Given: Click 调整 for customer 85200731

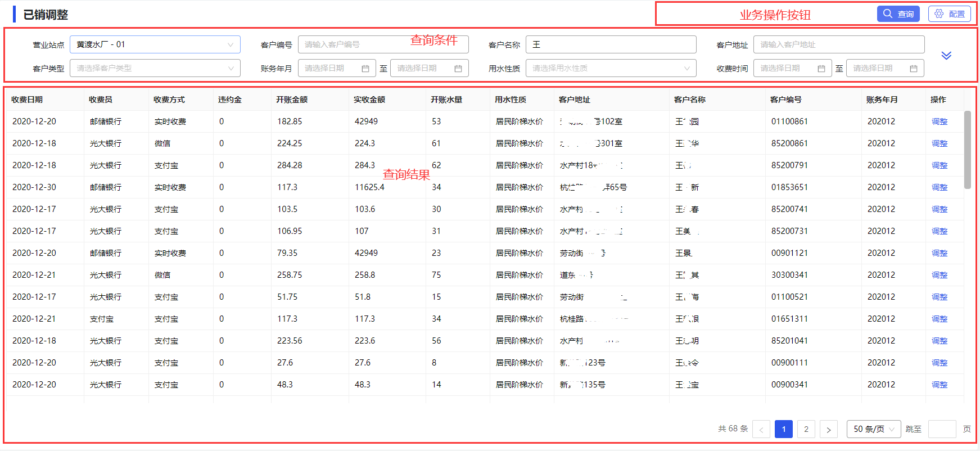Looking at the screenshot, I should [940, 231].
